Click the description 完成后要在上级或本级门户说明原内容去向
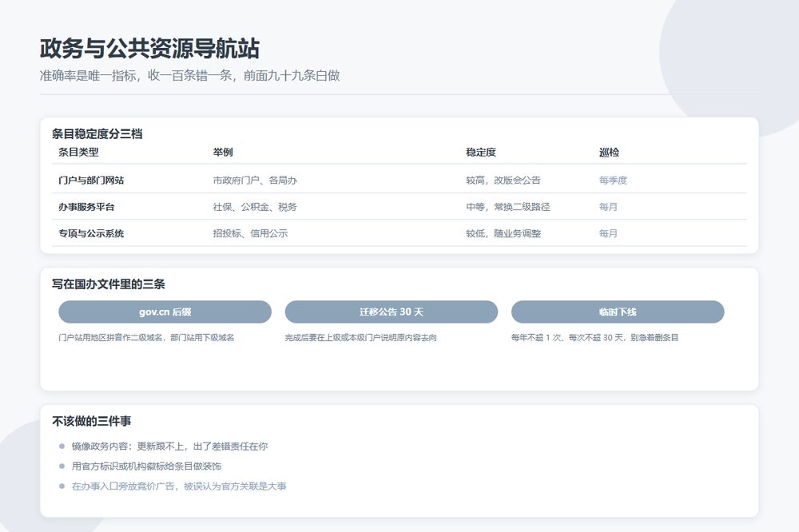The width and height of the screenshot is (799, 532). (361, 337)
